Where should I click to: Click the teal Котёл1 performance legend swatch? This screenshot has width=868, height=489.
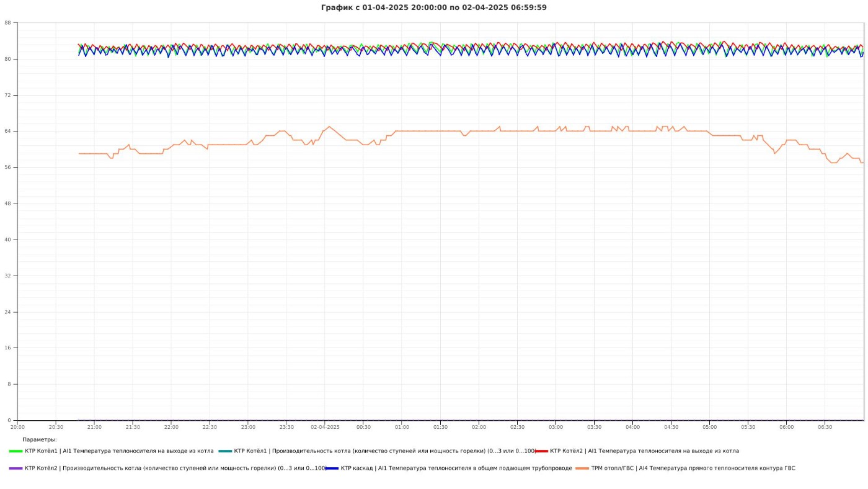pyautogui.click(x=225, y=451)
